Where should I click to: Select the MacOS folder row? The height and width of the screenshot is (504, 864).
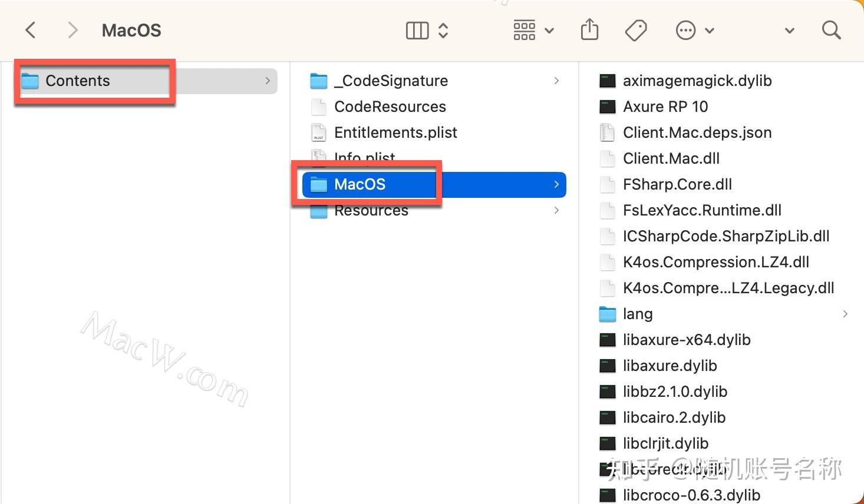pyautogui.click(x=434, y=184)
